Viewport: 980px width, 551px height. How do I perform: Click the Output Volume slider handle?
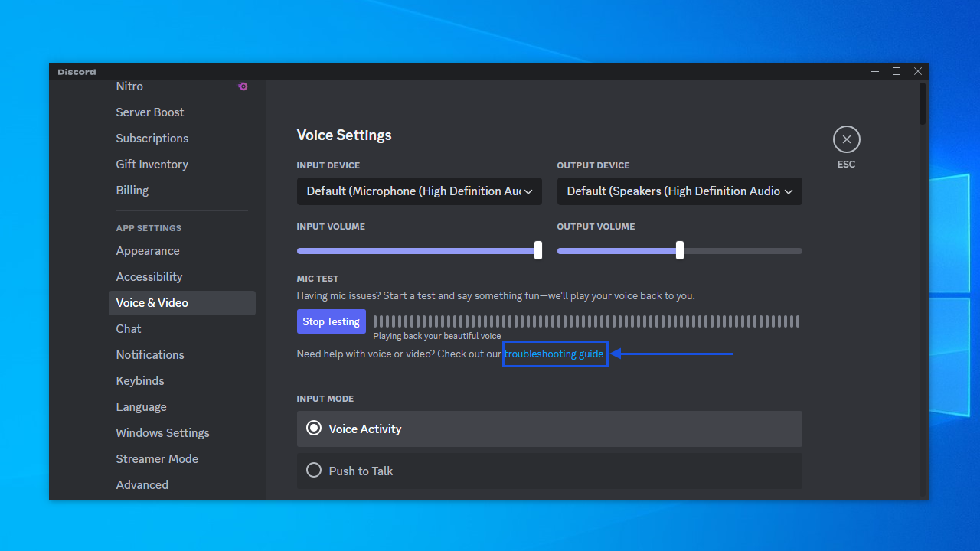click(x=680, y=250)
